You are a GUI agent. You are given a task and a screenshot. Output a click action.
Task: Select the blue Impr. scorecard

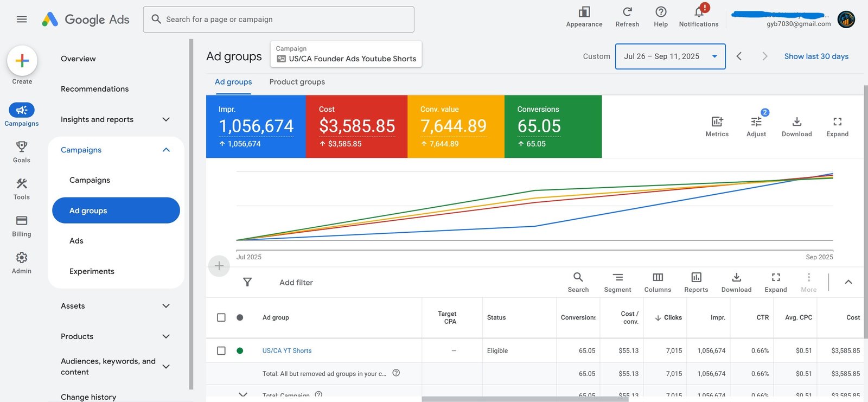(256, 126)
